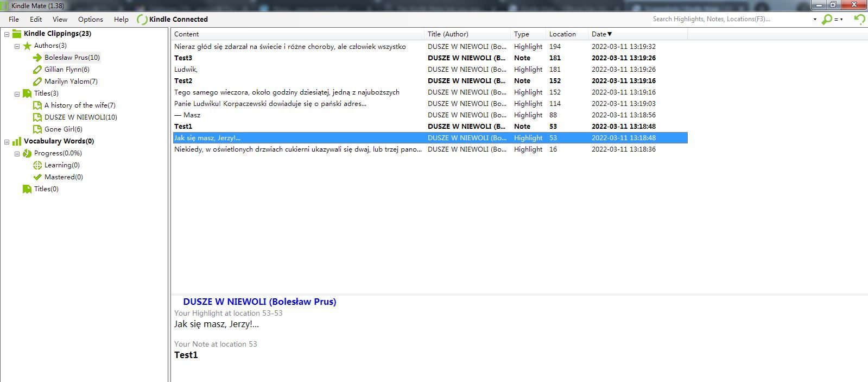Click the Kindle Connected status ring icon

click(142, 20)
